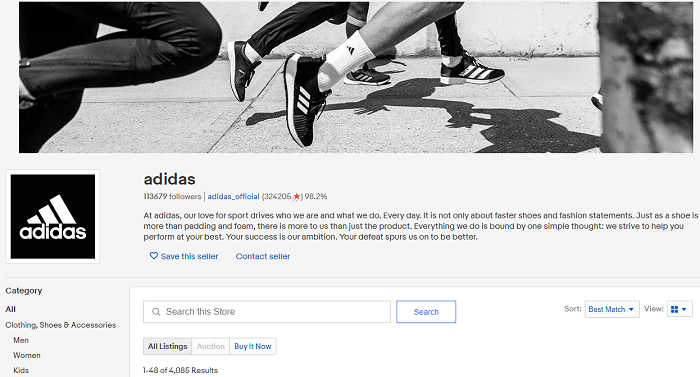This screenshot has width=700, height=377.
Task: Click the running shoes banner image
Action: 356,77
